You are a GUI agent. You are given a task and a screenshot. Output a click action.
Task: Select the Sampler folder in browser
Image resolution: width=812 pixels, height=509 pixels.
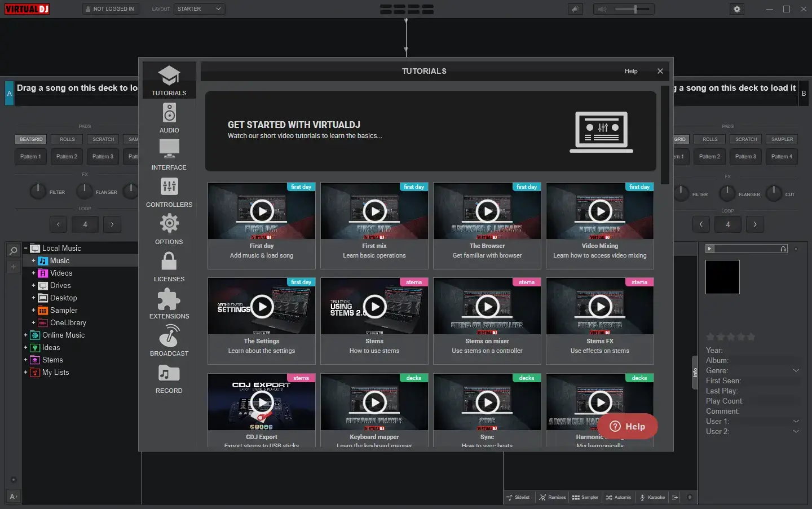tap(64, 310)
